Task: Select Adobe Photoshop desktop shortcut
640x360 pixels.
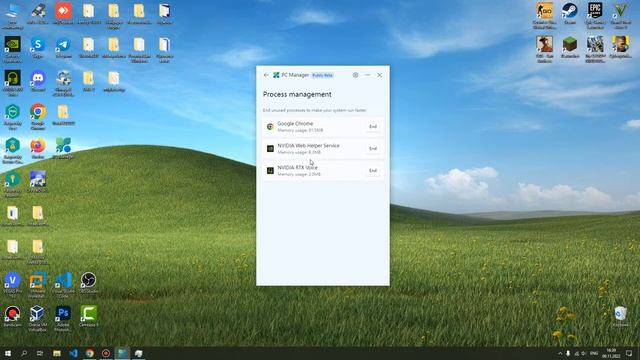Action: 63,318
